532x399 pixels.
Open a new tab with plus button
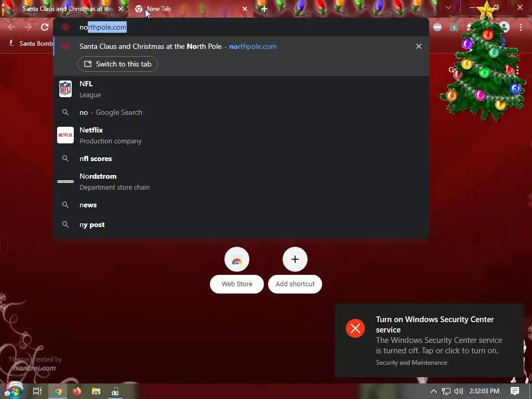pyautogui.click(x=264, y=9)
